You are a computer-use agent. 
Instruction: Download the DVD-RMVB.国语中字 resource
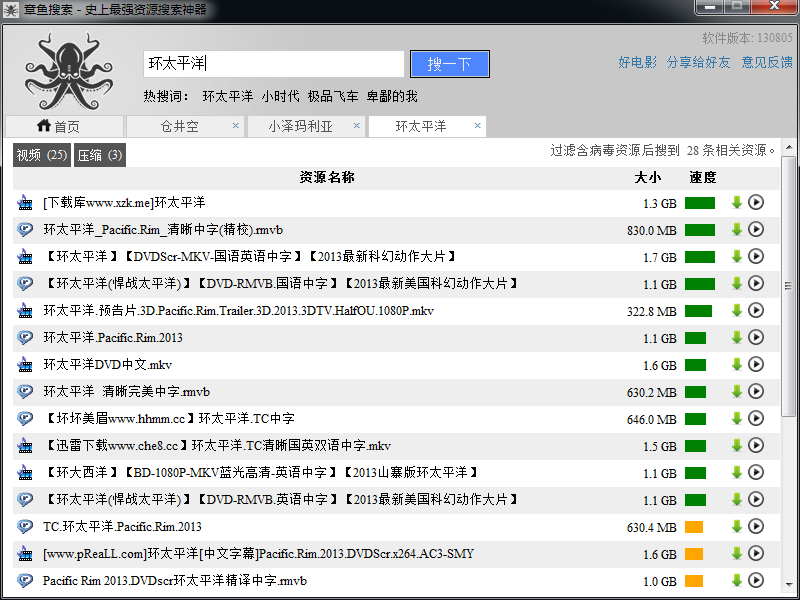pyautogui.click(x=736, y=284)
